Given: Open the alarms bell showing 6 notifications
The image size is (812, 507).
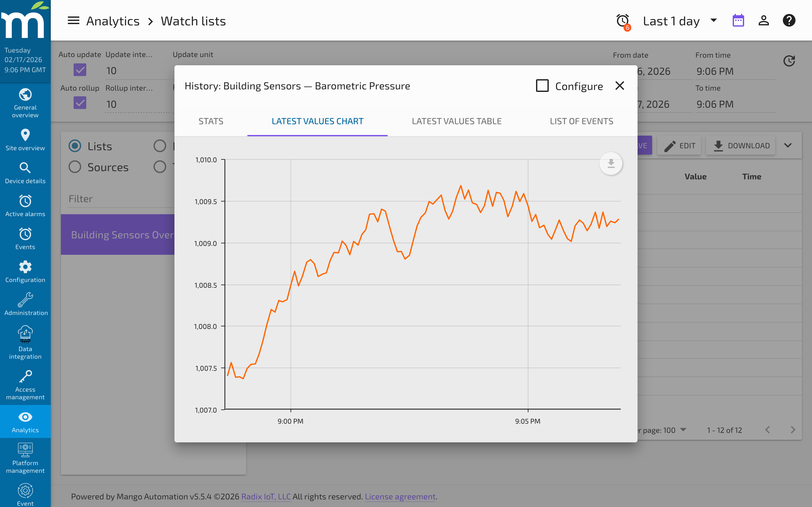Looking at the screenshot, I should [x=622, y=21].
